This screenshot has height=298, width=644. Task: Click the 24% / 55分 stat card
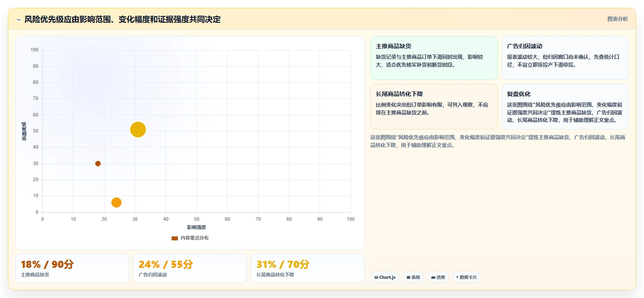pos(190,268)
